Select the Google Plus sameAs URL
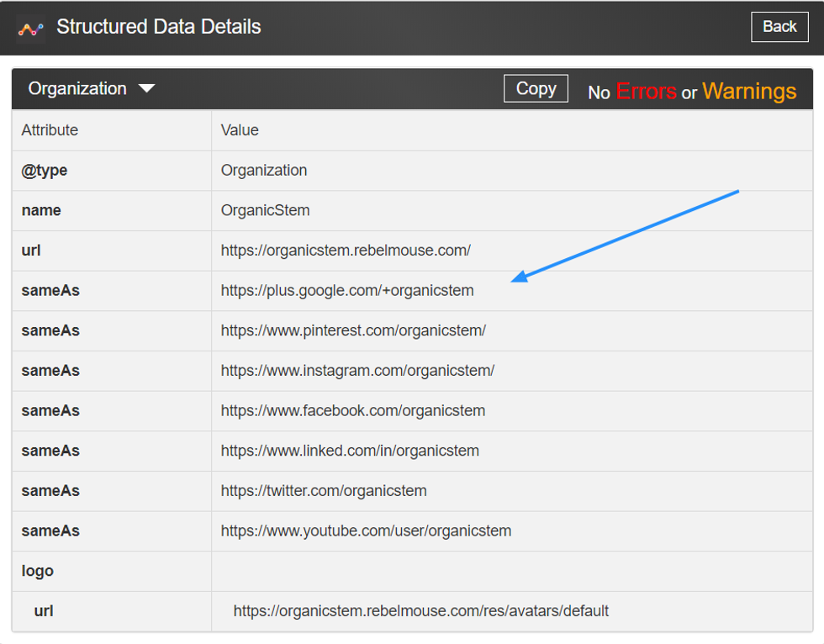The height and width of the screenshot is (644, 824). click(x=347, y=291)
